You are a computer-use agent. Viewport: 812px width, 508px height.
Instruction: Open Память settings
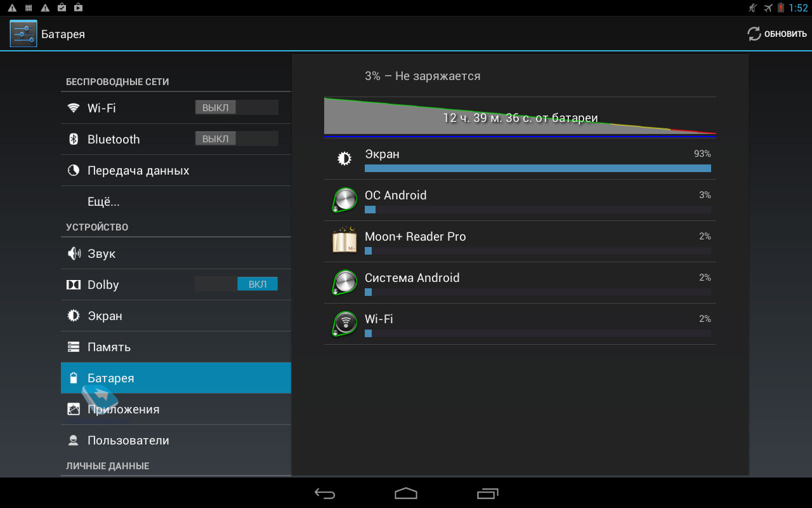(x=176, y=347)
